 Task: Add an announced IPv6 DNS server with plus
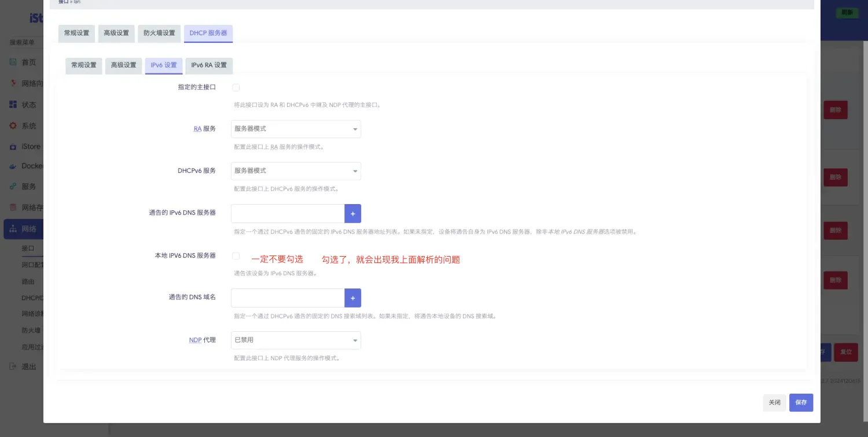[x=352, y=213]
